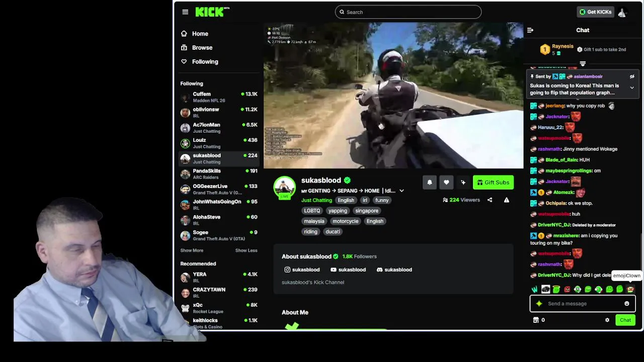The height and width of the screenshot is (362, 644).
Task: Open JohnWhatsGoingOn channel in sidebar
Action: coord(219,205)
